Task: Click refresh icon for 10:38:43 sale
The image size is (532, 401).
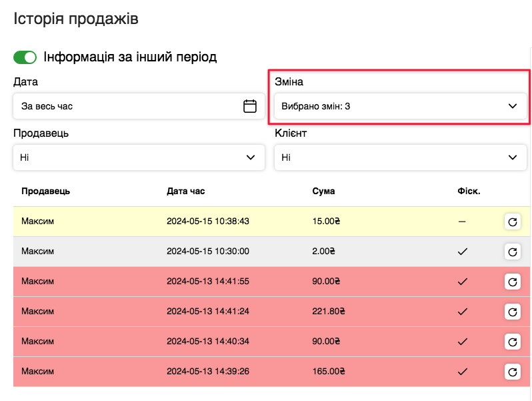Action: pos(512,222)
